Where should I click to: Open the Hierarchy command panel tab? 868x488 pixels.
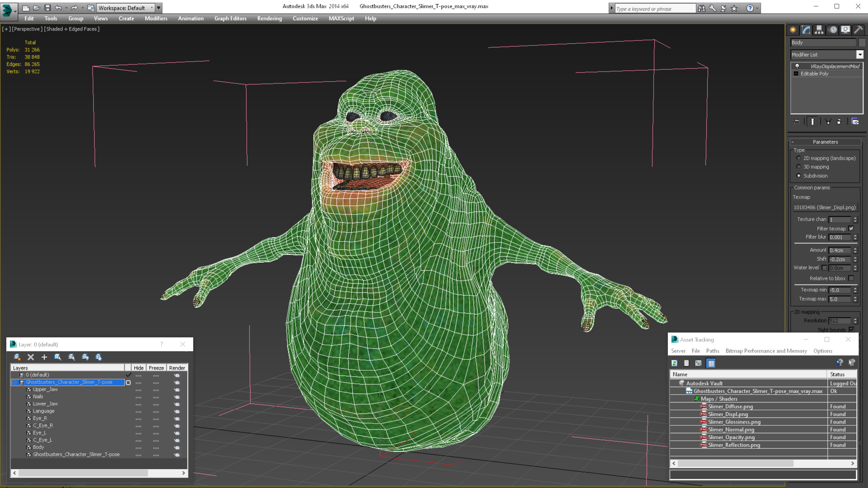pyautogui.click(x=819, y=30)
